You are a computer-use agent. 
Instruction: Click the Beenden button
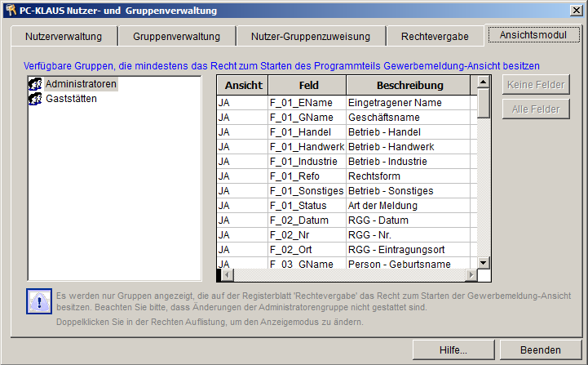coord(541,349)
